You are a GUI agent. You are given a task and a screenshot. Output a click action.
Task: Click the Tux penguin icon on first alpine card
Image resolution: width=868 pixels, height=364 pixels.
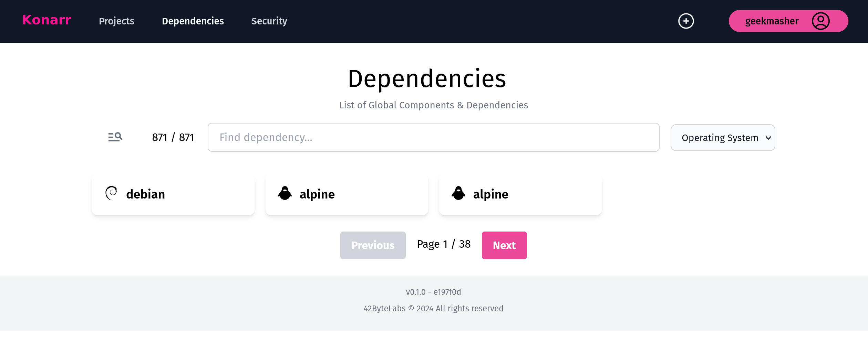(285, 194)
